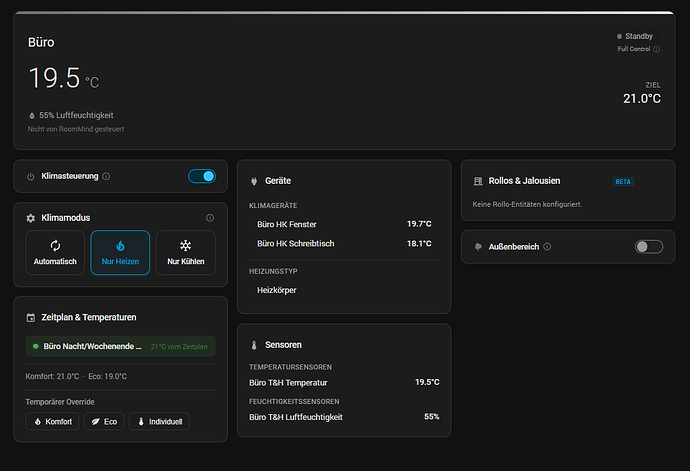Open info icon beside Full Control
Screen dimensions: 690x471
[656, 49]
